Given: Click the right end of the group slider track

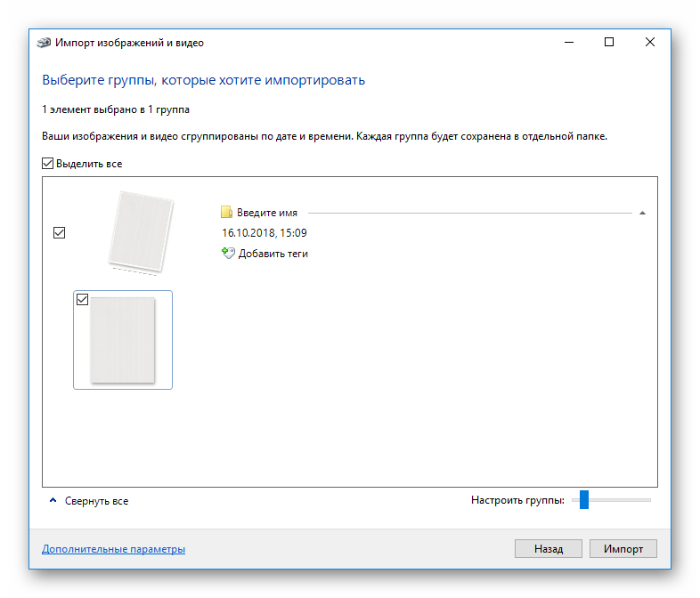Looking at the screenshot, I should click(647, 500).
